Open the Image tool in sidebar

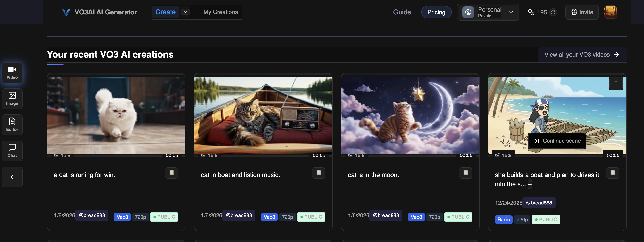12,99
